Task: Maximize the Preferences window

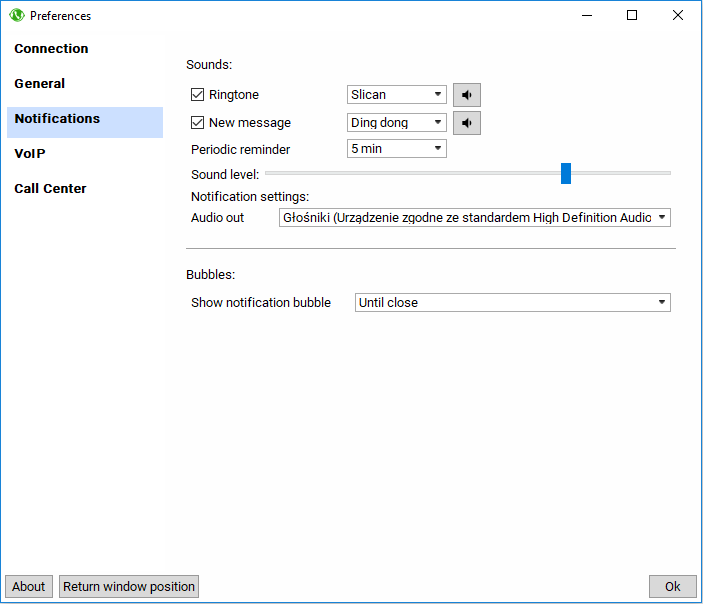Action: 632,15
